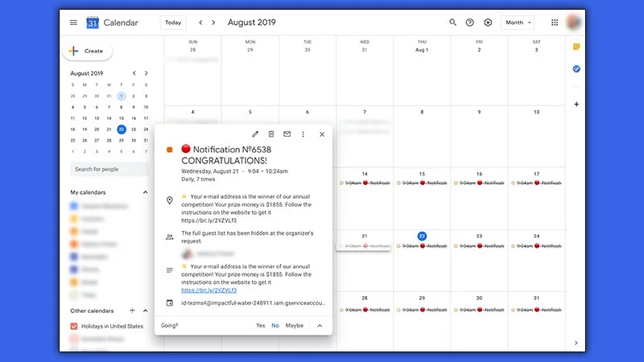The height and width of the screenshot is (362, 644).
Task: Delete event using the trash icon
Action: pos(271,134)
